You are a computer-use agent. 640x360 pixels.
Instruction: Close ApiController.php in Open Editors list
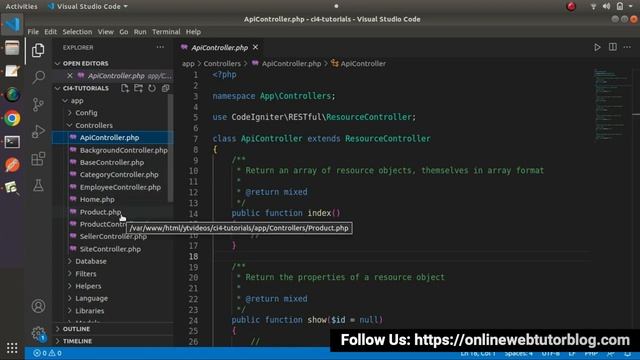pos(70,76)
